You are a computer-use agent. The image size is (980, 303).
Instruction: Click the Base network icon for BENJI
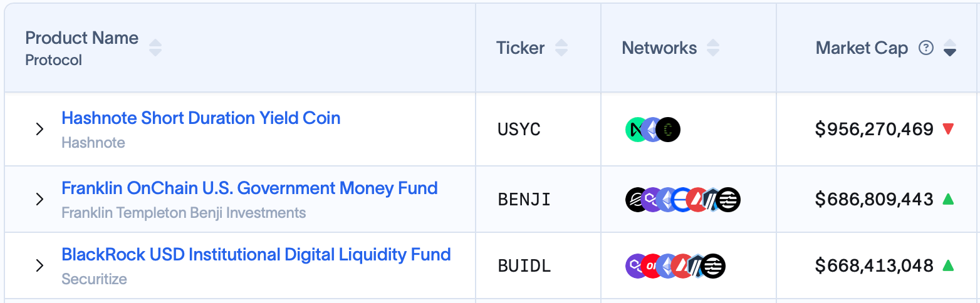pos(682,200)
